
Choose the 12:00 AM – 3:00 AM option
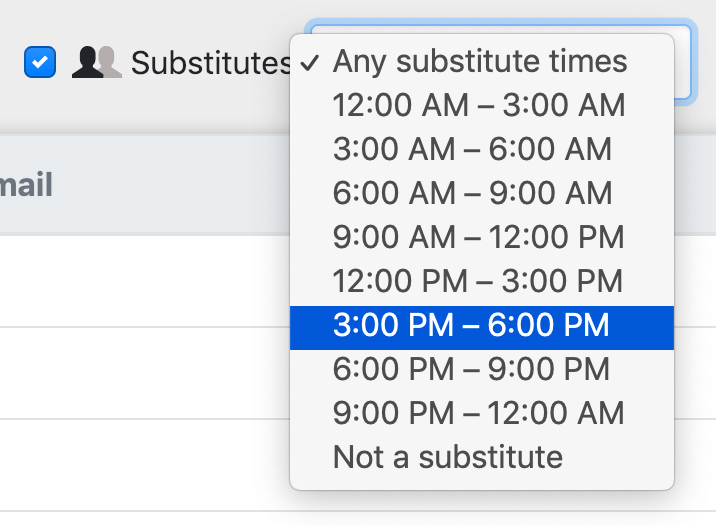point(479,105)
